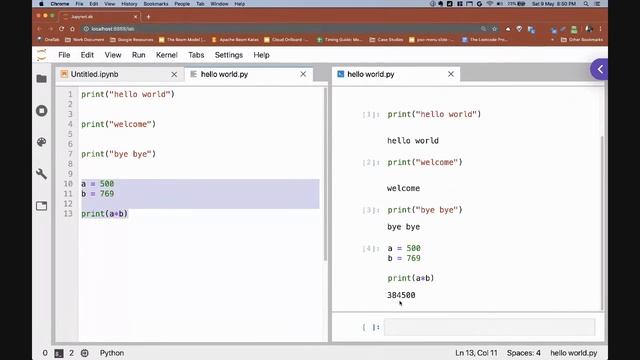Viewport: 640px width, 360px height.
Task: Click console cell [1] print("hello world")
Action: [434, 114]
